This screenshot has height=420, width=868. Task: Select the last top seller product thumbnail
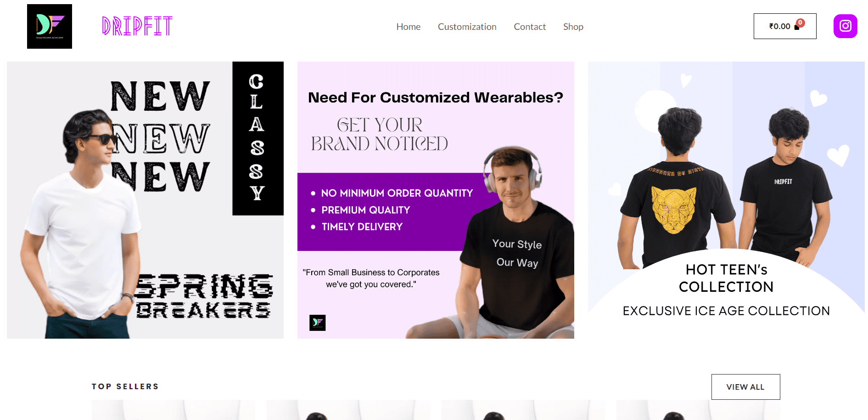[x=698, y=410]
